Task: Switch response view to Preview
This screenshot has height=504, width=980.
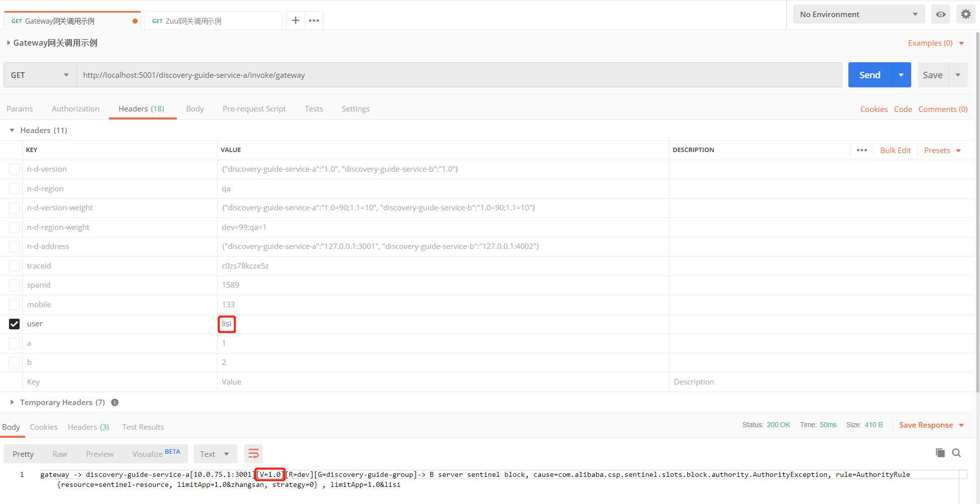Action: (99, 454)
